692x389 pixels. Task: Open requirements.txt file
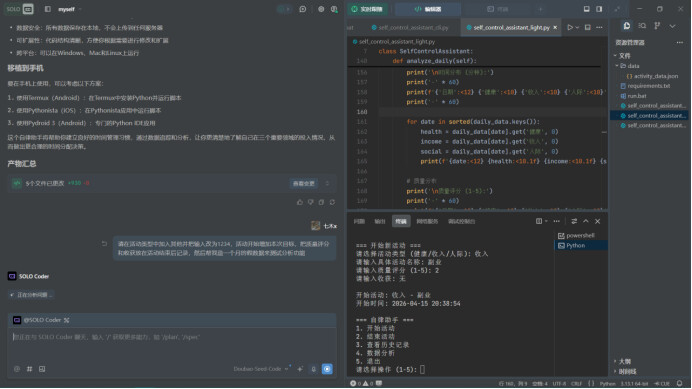[645, 86]
